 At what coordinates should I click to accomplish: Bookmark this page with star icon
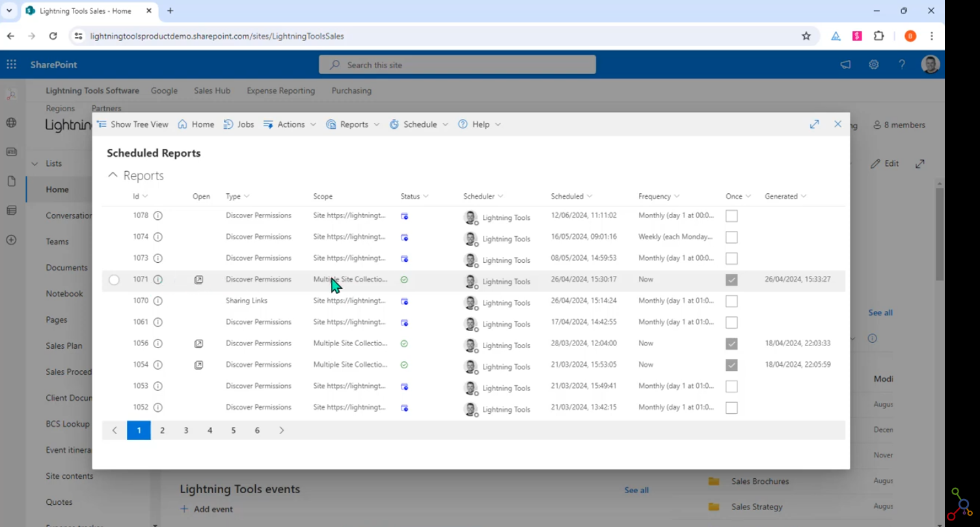tap(806, 36)
